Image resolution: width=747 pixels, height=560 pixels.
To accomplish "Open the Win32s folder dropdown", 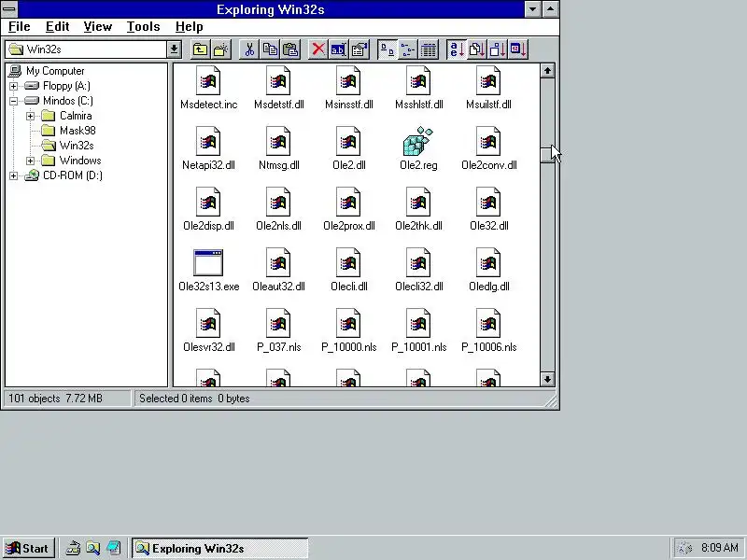I will click(174, 49).
